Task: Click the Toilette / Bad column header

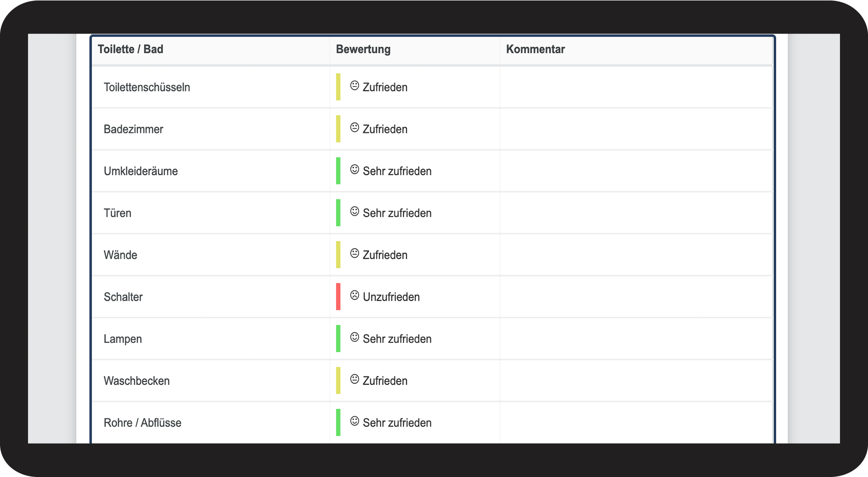Action: pyautogui.click(x=130, y=49)
